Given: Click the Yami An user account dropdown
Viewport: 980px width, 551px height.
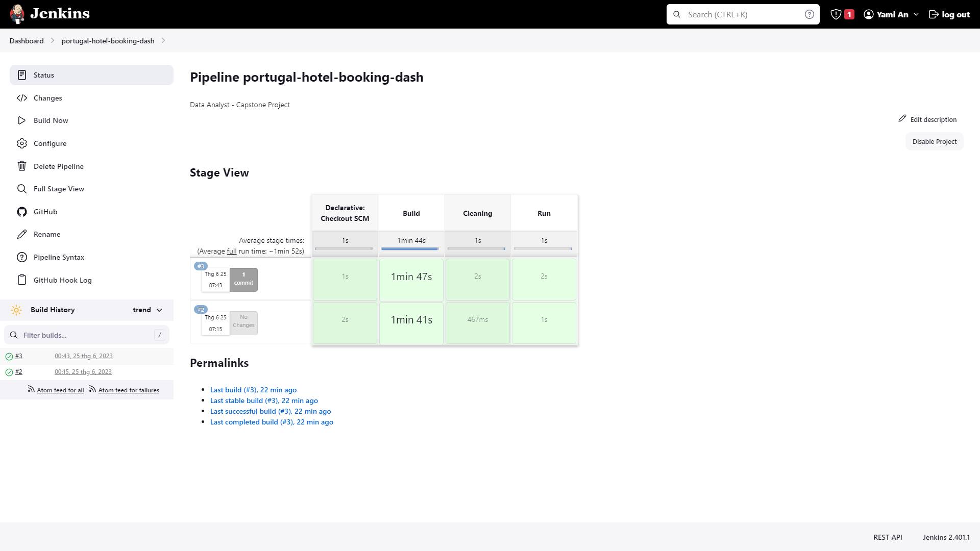Looking at the screenshot, I should 891,13.
